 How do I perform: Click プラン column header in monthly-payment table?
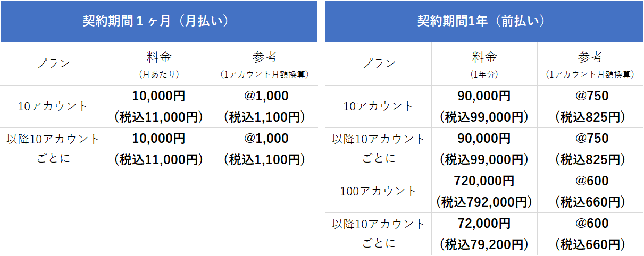pyautogui.click(x=53, y=64)
